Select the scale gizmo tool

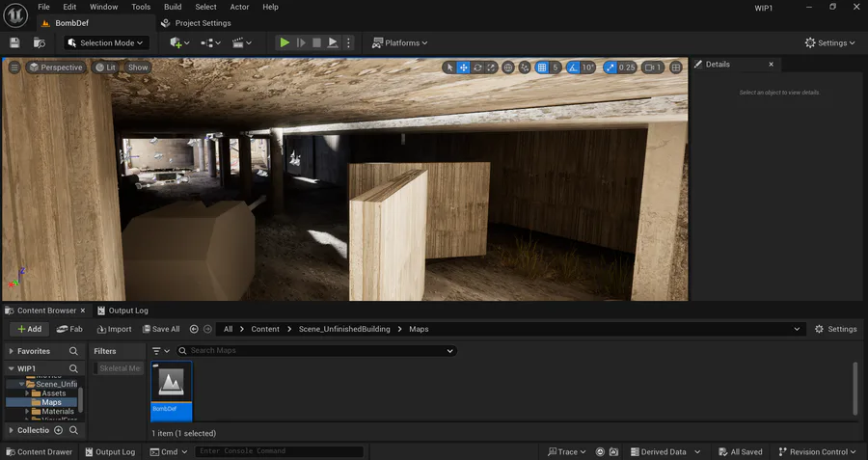coord(491,68)
